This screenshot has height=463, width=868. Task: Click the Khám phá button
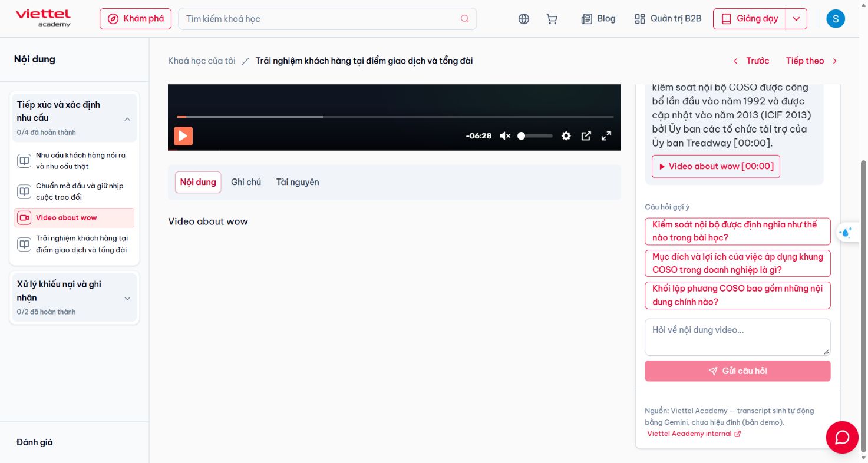(136, 19)
